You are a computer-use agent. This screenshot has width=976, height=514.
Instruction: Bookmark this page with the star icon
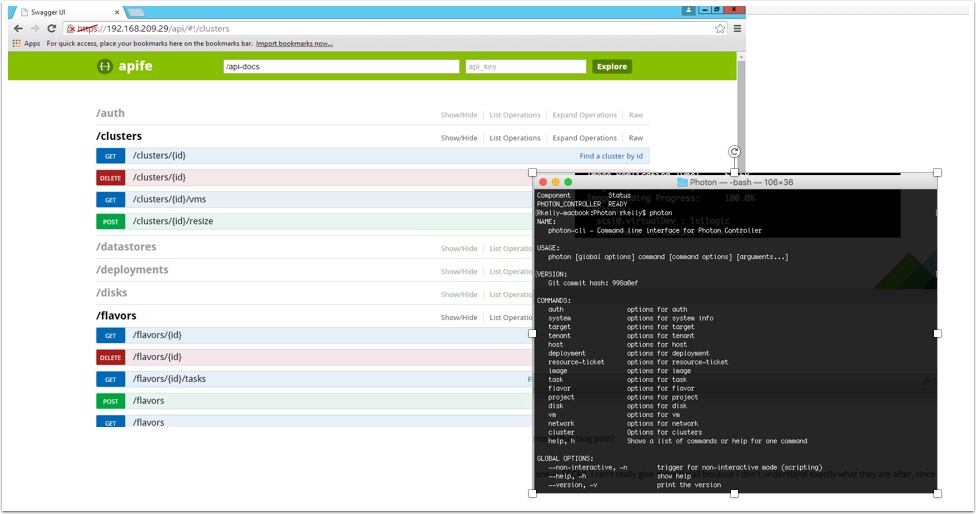(720, 29)
